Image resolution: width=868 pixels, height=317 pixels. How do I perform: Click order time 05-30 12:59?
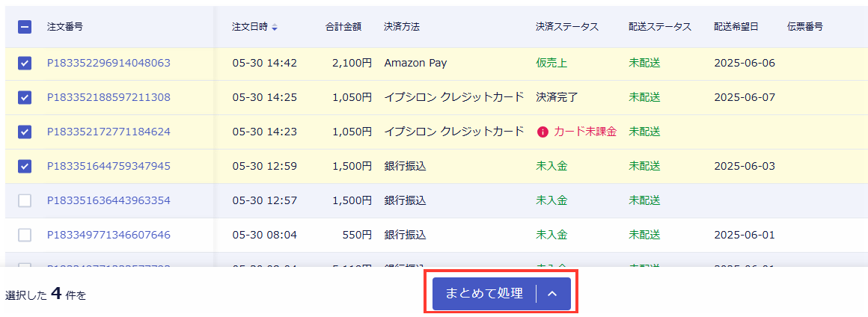coord(265,166)
